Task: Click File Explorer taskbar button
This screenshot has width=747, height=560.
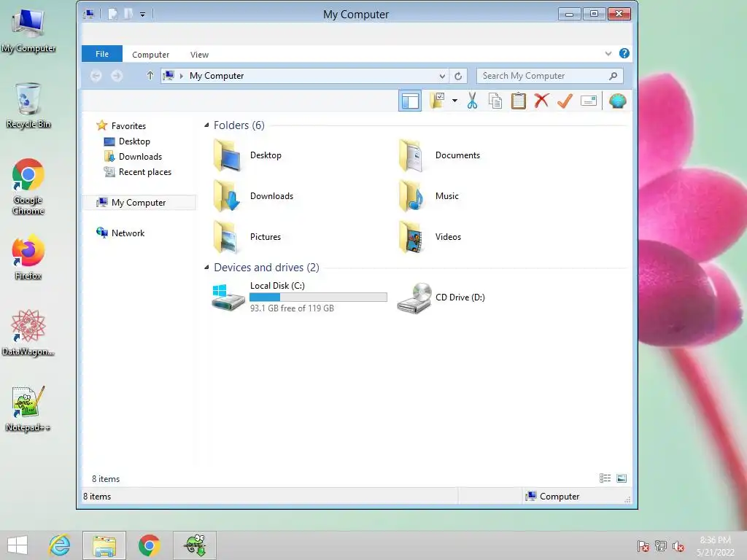Action: [x=104, y=545]
